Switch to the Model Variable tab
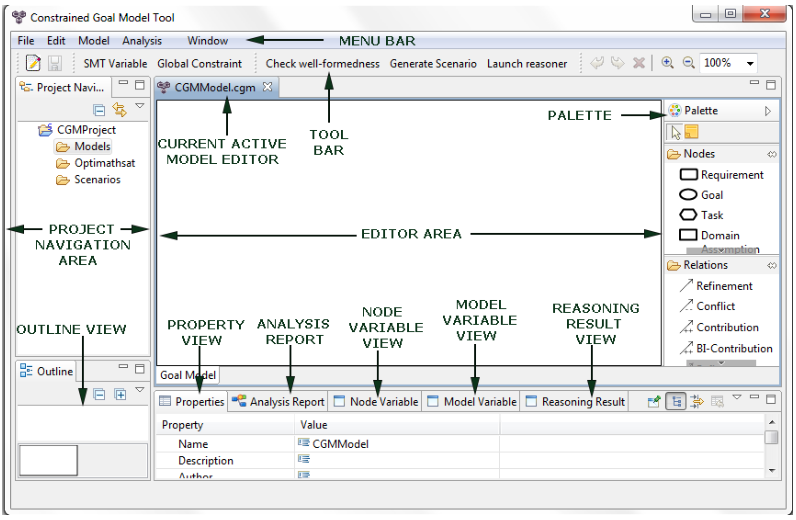 (x=471, y=402)
